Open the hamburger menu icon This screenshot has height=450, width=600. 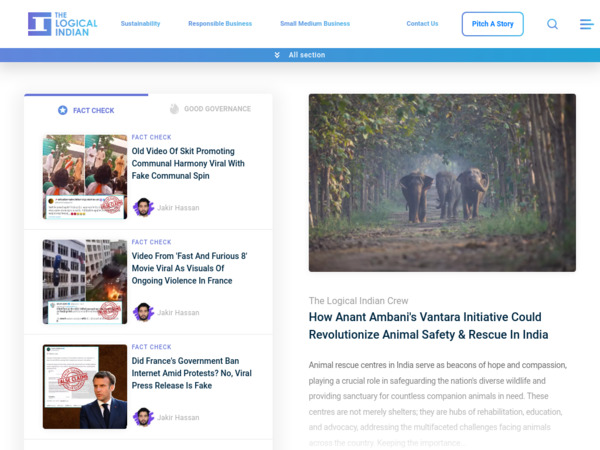pyautogui.click(x=587, y=24)
